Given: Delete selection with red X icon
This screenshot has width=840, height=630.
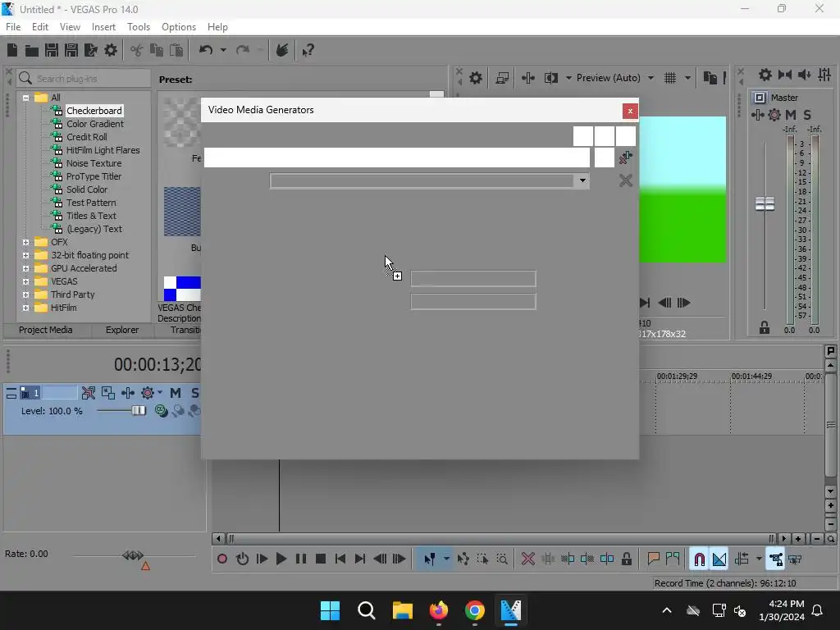Looking at the screenshot, I should tap(528, 559).
